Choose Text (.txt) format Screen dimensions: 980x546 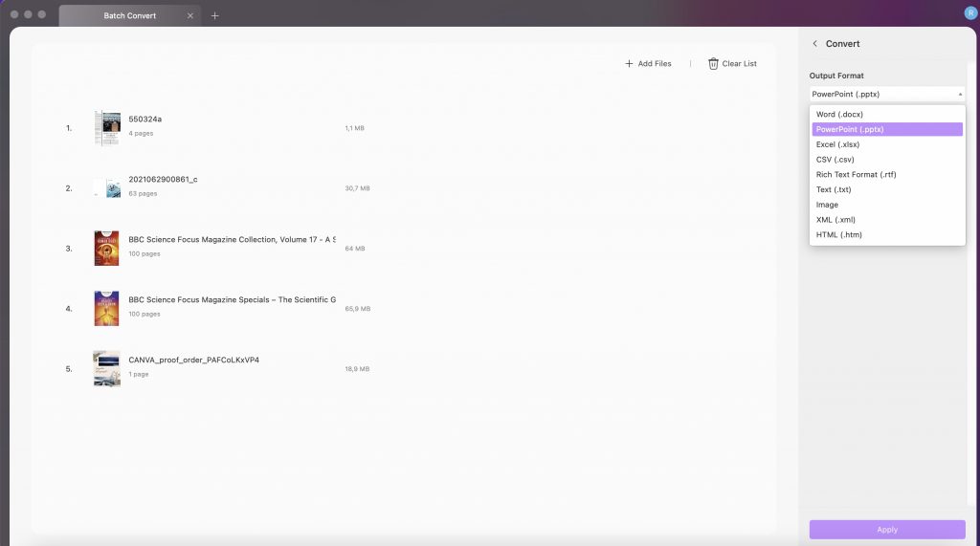click(887, 189)
